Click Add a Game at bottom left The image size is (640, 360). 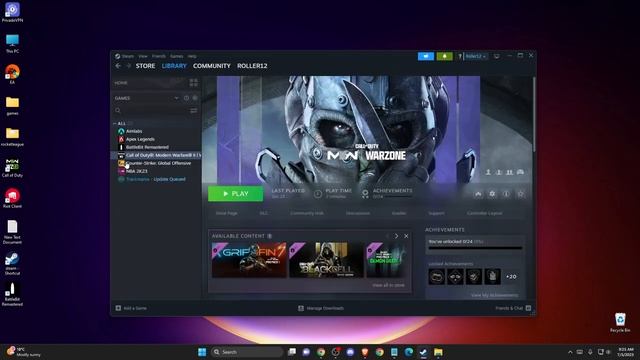pyautogui.click(x=131, y=308)
